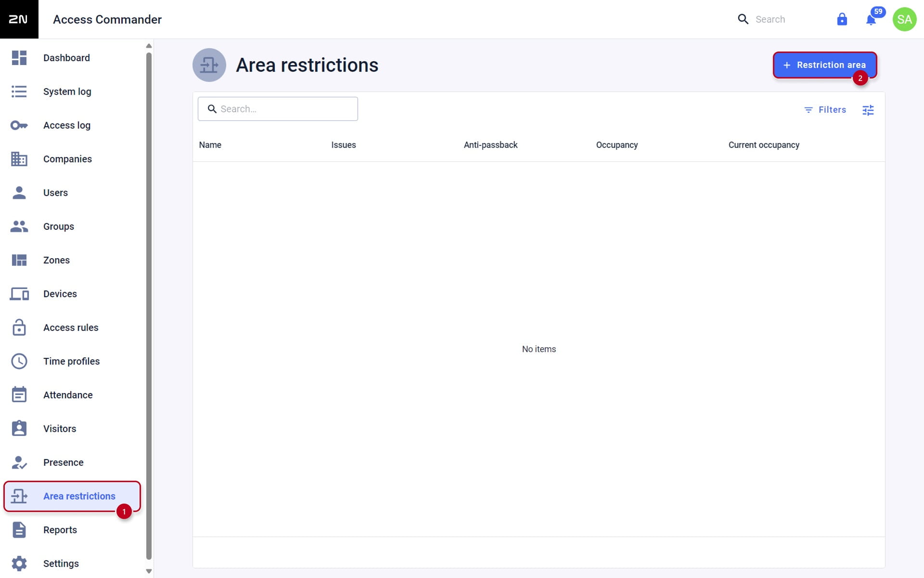Click the sidebar scrollbar thumb
This screenshot has height=578, width=924.
coord(149,306)
